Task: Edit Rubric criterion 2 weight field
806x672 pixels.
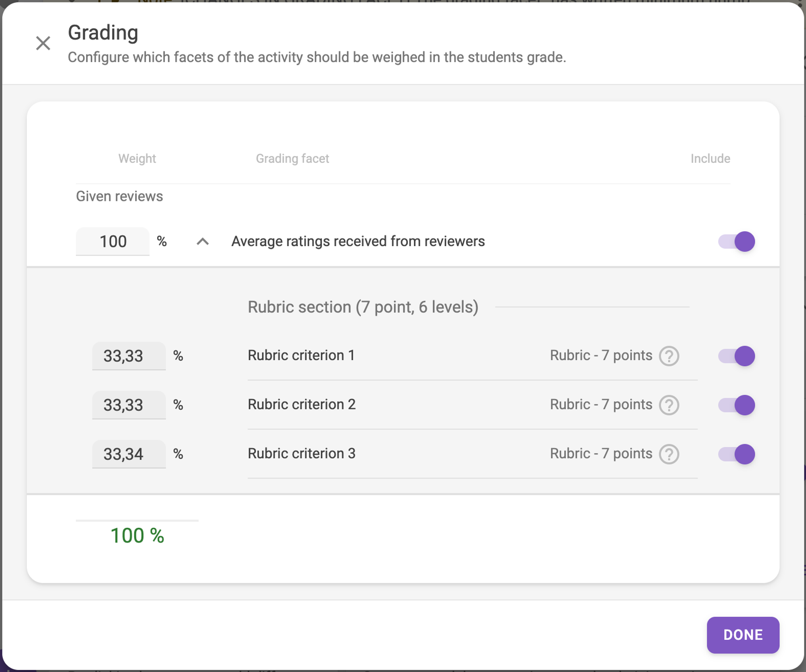Action: [129, 405]
